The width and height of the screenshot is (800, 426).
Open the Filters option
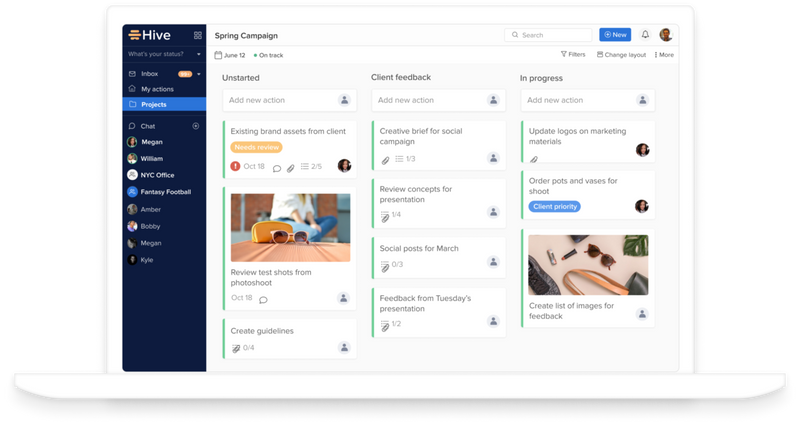click(x=573, y=55)
